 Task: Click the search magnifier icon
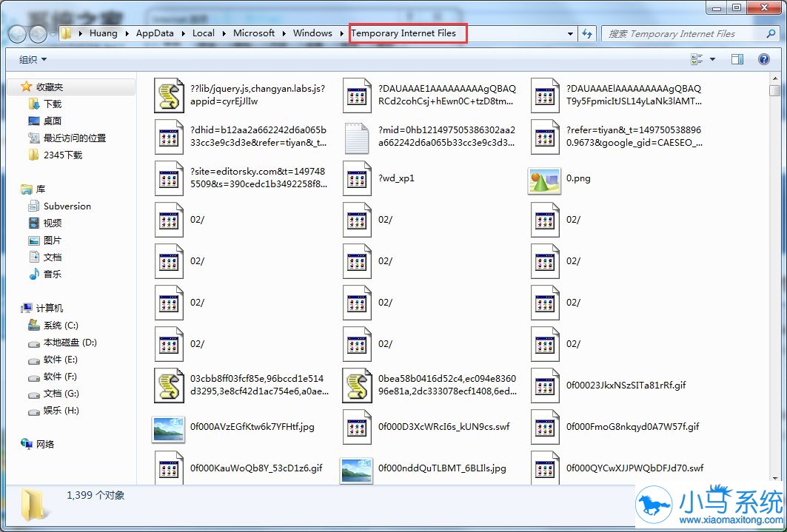771,33
